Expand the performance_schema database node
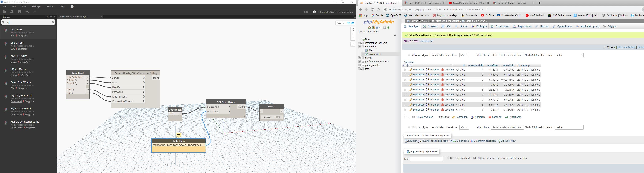 tap(359, 61)
